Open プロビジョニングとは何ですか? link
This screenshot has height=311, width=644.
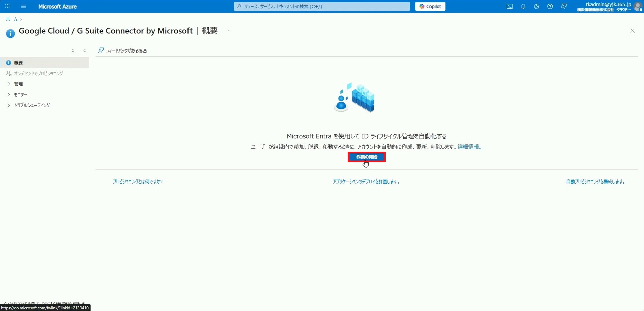(138, 182)
